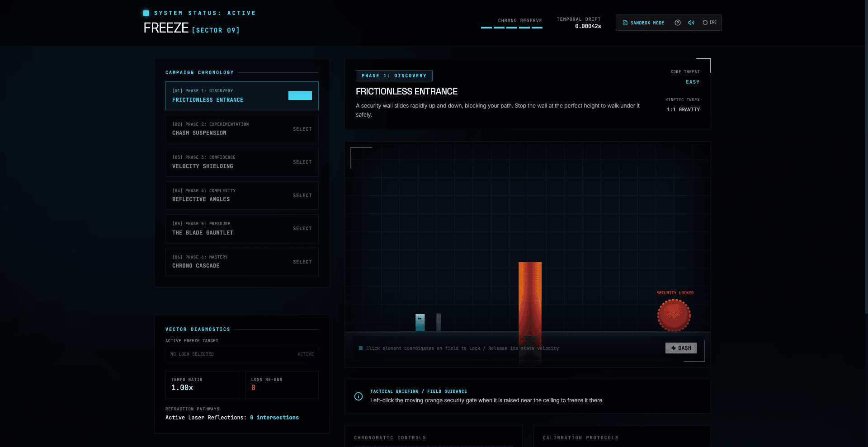Select the Velocity Shielding level
This screenshot has height=447, width=868.
[x=242, y=162]
